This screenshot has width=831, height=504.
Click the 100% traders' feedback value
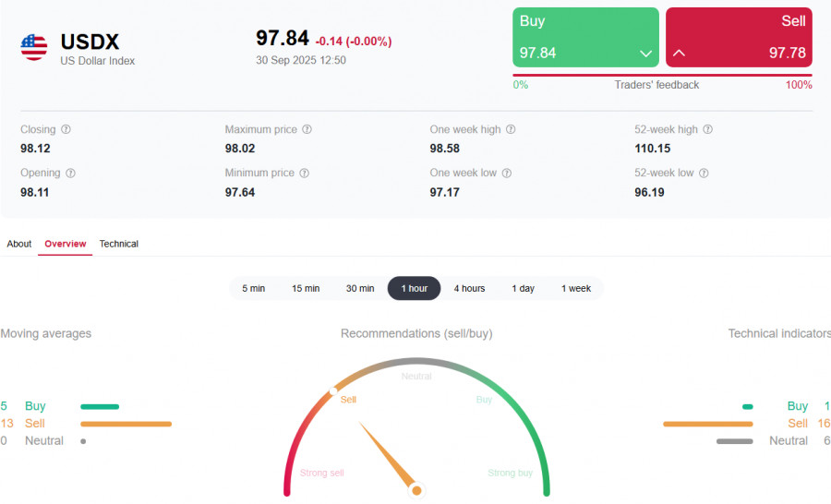799,85
